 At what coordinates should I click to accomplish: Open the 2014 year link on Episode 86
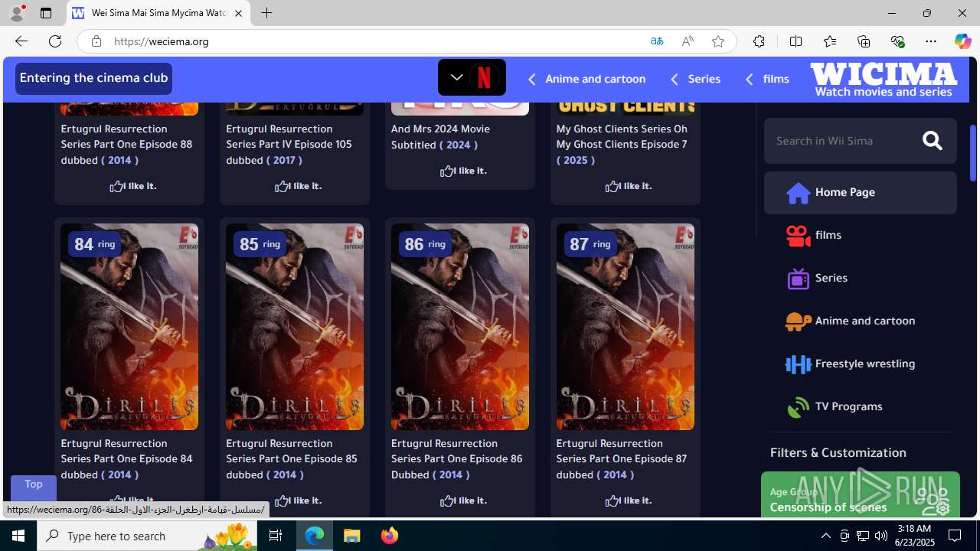pyautogui.click(x=451, y=474)
